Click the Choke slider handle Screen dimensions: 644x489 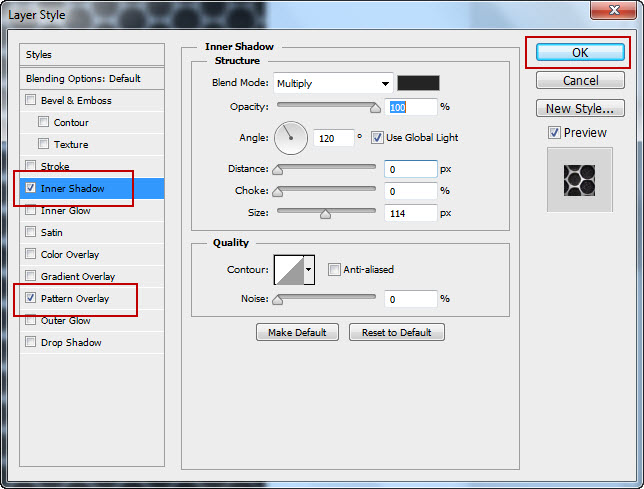(x=278, y=192)
